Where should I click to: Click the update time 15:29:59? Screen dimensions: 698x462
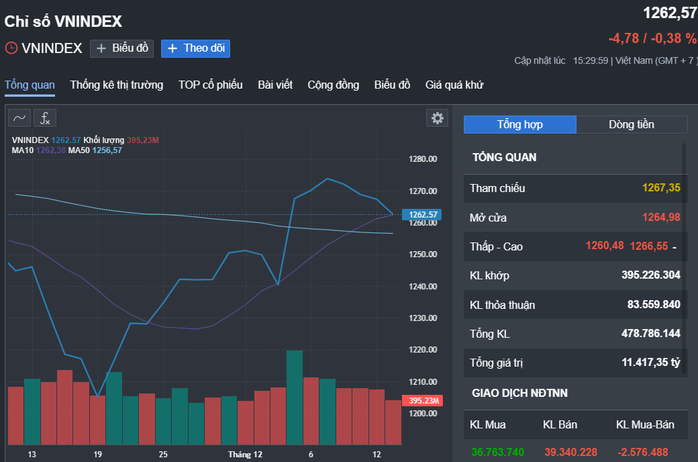pos(590,61)
